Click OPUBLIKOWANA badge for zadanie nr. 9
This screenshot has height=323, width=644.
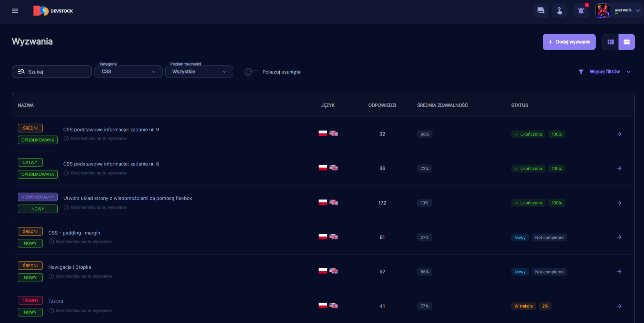(x=38, y=140)
